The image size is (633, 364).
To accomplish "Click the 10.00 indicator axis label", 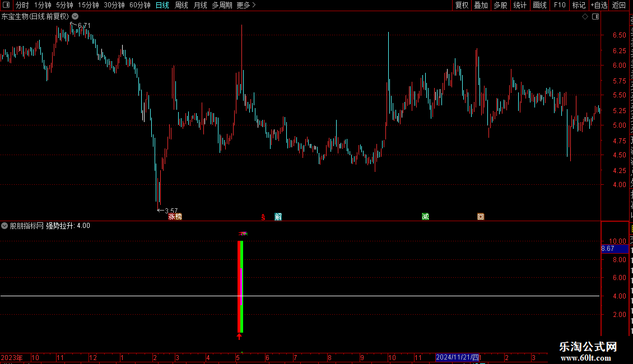I will [x=617, y=241].
